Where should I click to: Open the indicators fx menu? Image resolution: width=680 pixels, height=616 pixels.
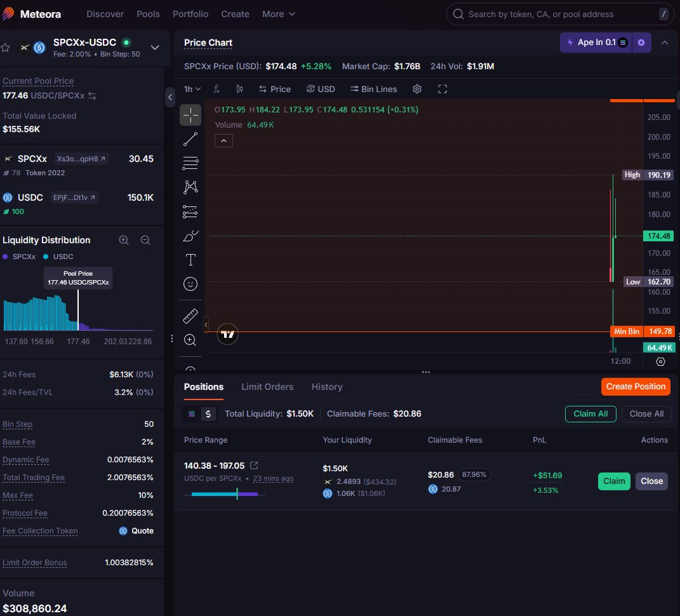pyautogui.click(x=217, y=89)
